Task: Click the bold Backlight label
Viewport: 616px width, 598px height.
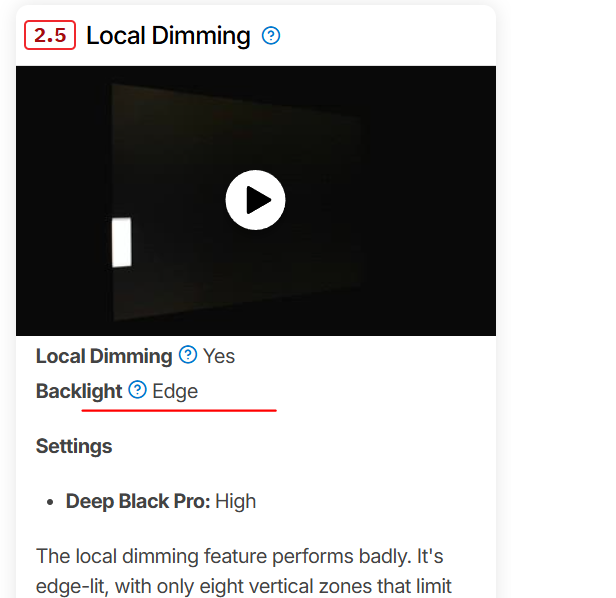Action: (79, 391)
